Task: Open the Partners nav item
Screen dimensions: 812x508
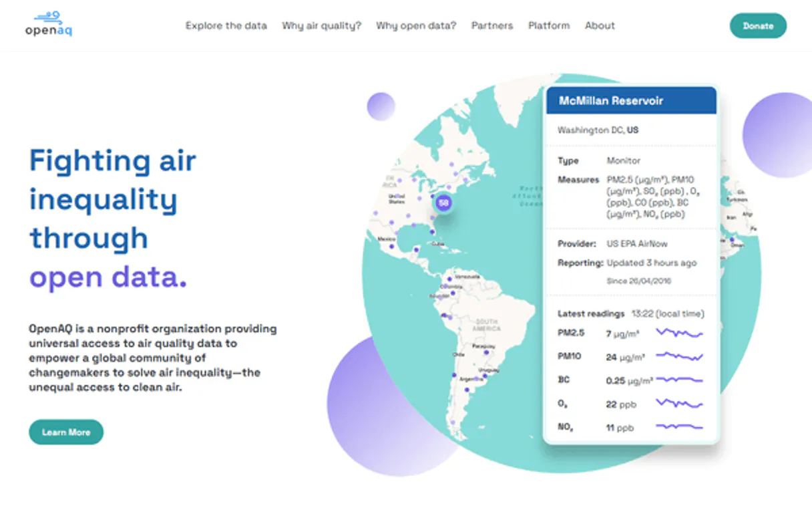Action: (492, 25)
